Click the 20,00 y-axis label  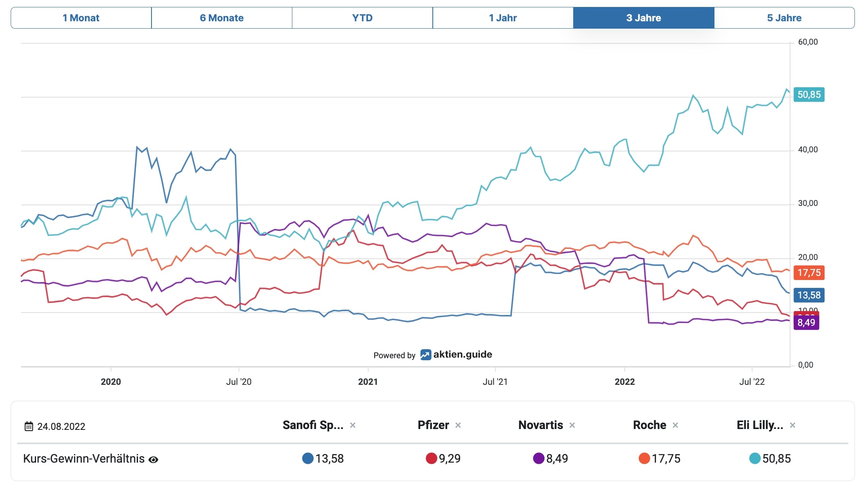(x=808, y=258)
